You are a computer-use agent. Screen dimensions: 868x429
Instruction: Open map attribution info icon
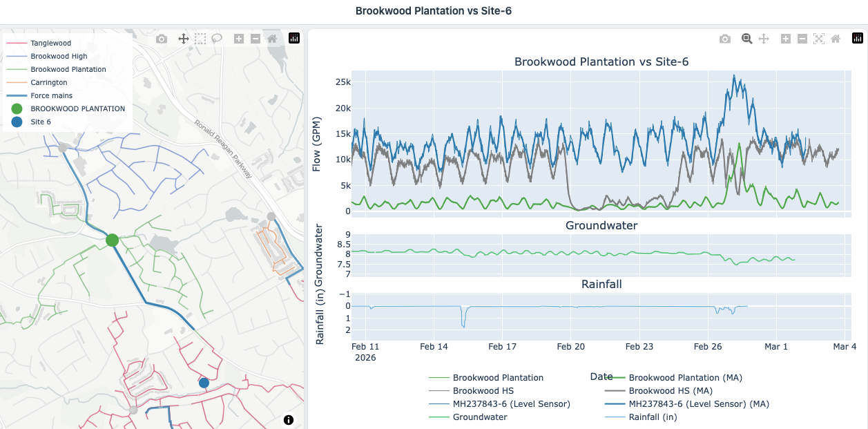pos(289,419)
